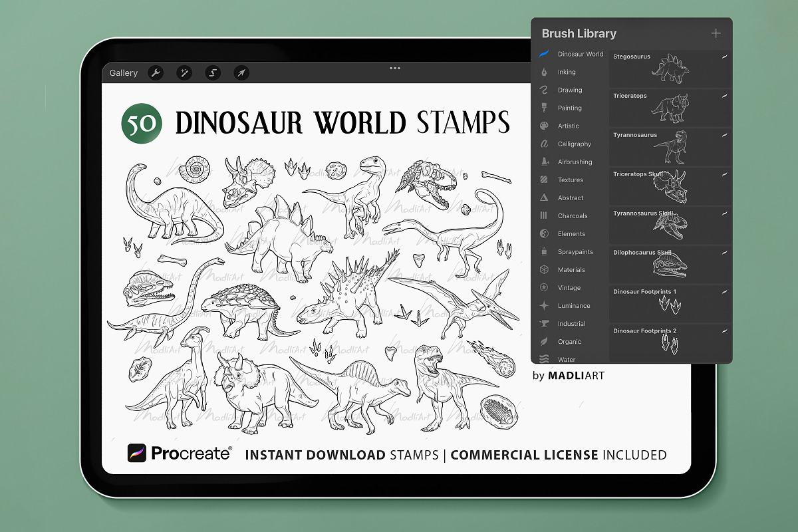Viewport: 798px width, 532px height.
Task: Select the Vintage category icon
Action: [544, 287]
